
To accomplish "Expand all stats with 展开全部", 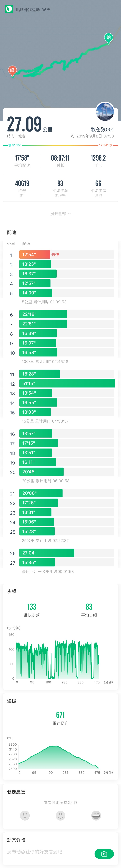I will tap(60, 214).
